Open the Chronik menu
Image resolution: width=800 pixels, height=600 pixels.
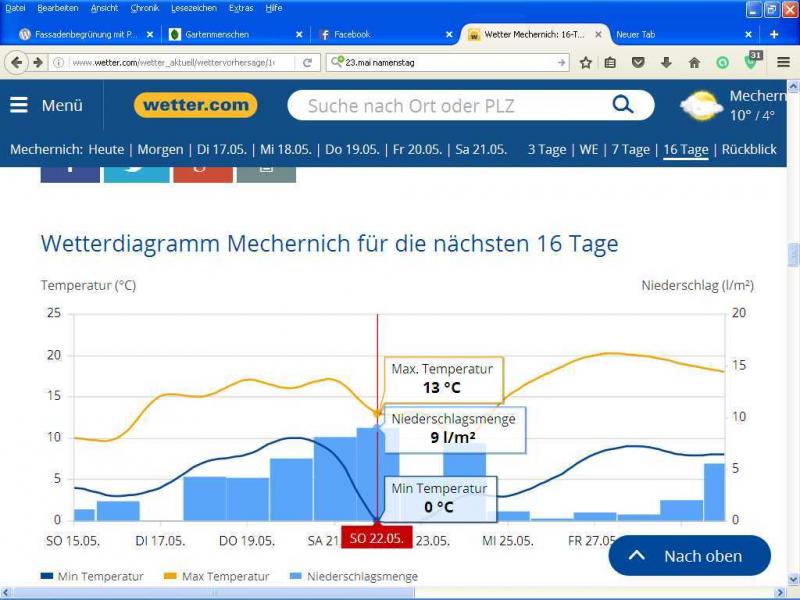tap(144, 8)
